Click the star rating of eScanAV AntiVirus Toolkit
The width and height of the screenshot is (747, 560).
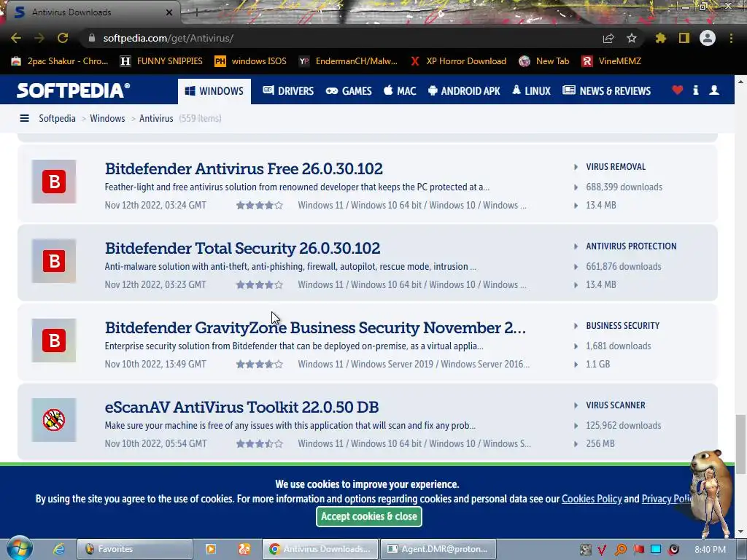pyautogui.click(x=260, y=444)
